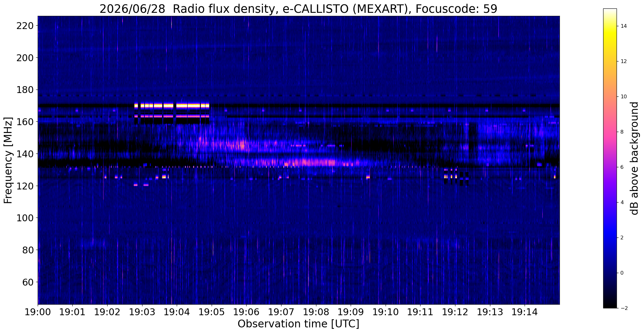This screenshot has width=644, height=333.
Task: Click the yellow region near 14 on the colorbar
Action: click(610, 27)
